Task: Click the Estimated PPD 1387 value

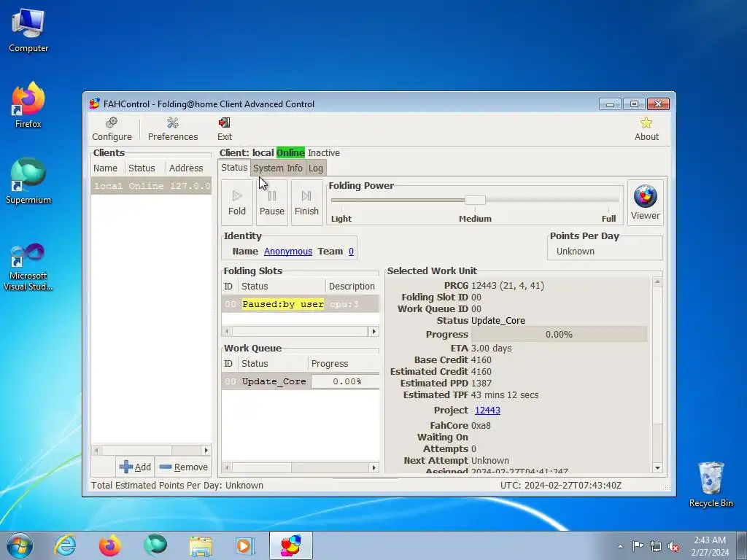Action: (x=481, y=384)
